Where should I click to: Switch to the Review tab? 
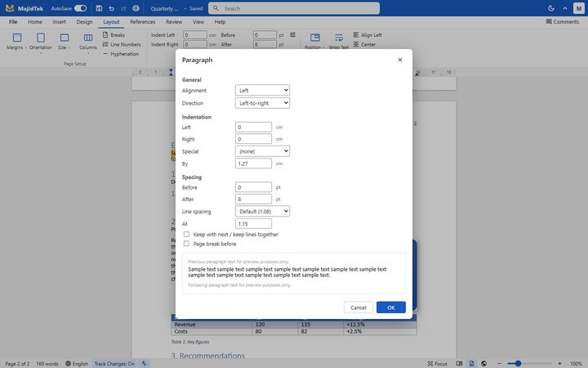(174, 22)
